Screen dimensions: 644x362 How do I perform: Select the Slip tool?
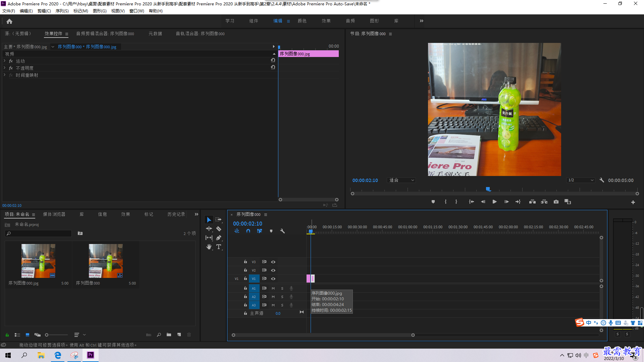(209, 238)
